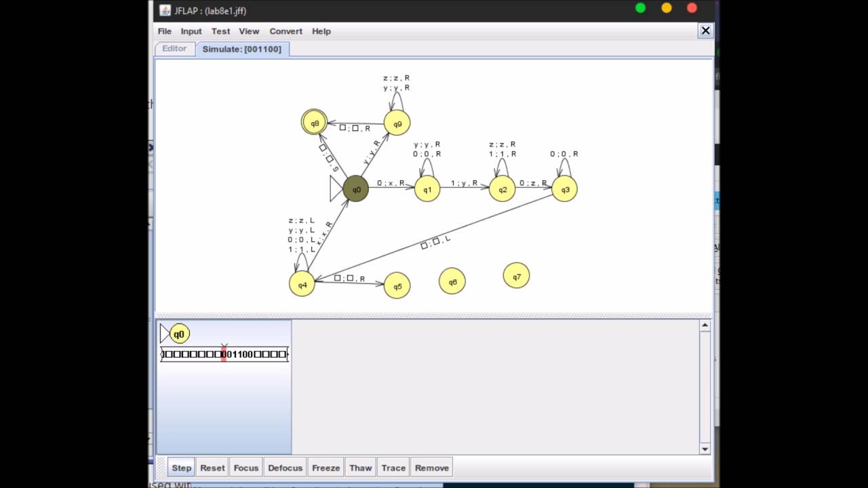Image resolution: width=868 pixels, height=488 pixels.
Task: Click the q1 loop label y;y,R
Action: click(x=427, y=144)
